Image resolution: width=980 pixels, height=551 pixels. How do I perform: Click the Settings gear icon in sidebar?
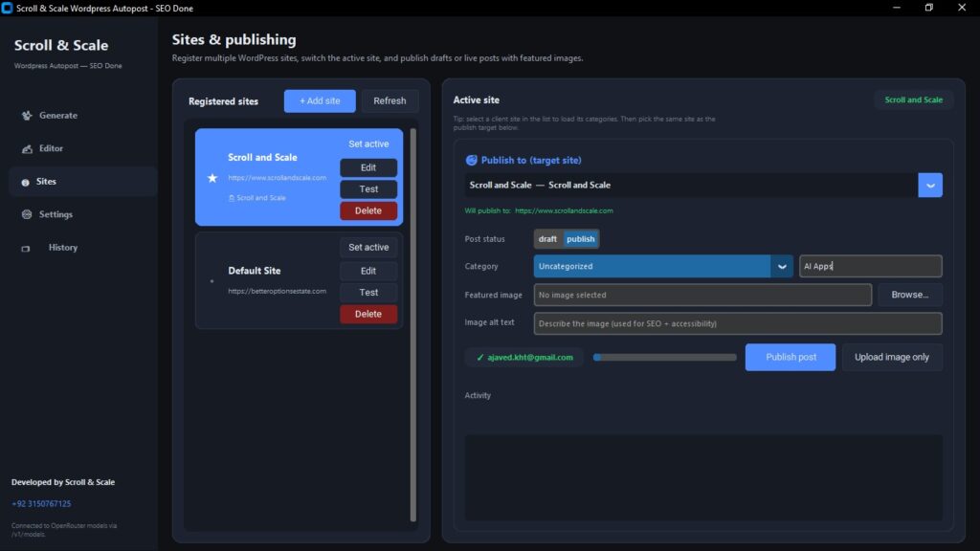[27, 214]
